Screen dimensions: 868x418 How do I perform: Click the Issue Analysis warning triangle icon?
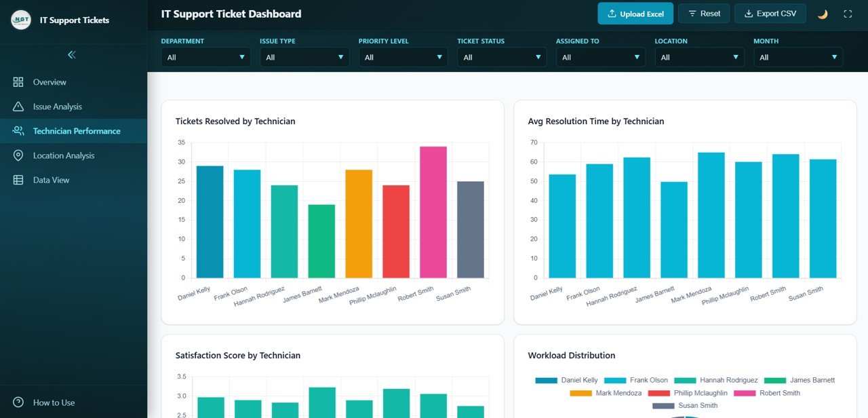tap(18, 107)
